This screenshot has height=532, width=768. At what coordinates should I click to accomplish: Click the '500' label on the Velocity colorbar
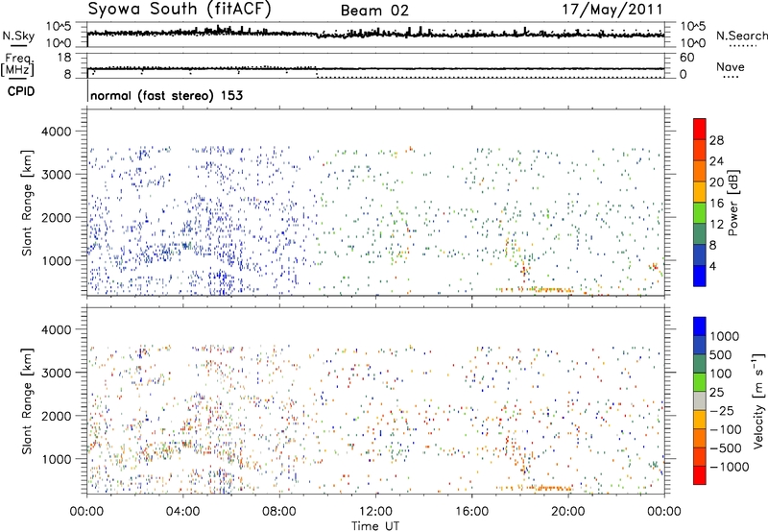[721, 354]
